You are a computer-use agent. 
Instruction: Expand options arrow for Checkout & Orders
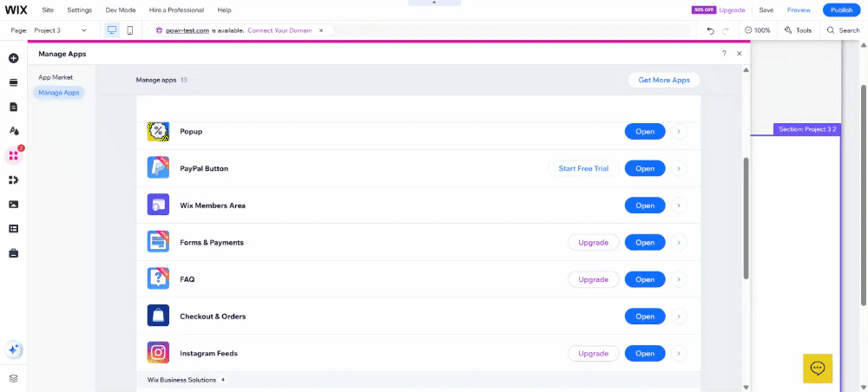(680, 317)
